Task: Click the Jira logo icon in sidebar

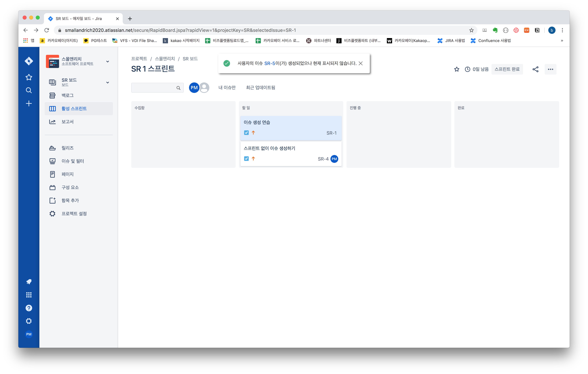Action: click(x=29, y=61)
